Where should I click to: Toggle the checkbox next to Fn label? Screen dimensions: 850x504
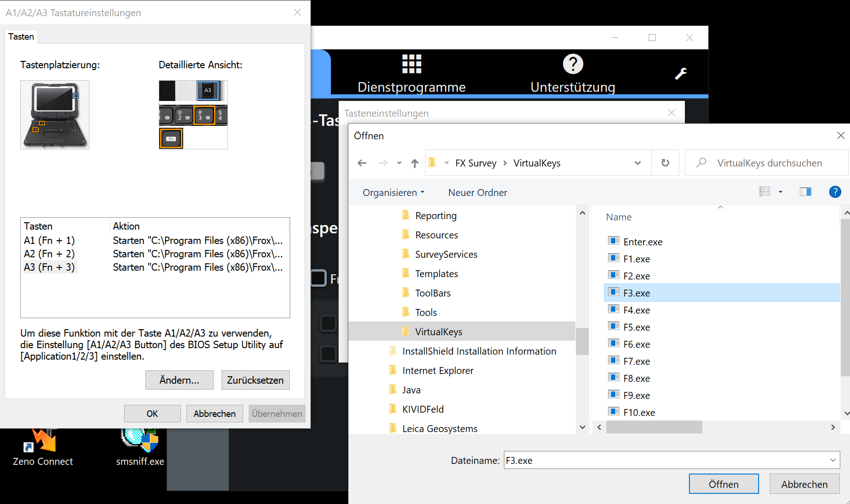(318, 278)
